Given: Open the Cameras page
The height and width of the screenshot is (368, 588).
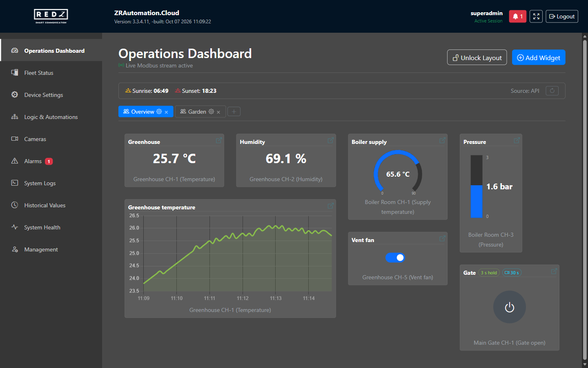Looking at the screenshot, I should click(51, 139).
